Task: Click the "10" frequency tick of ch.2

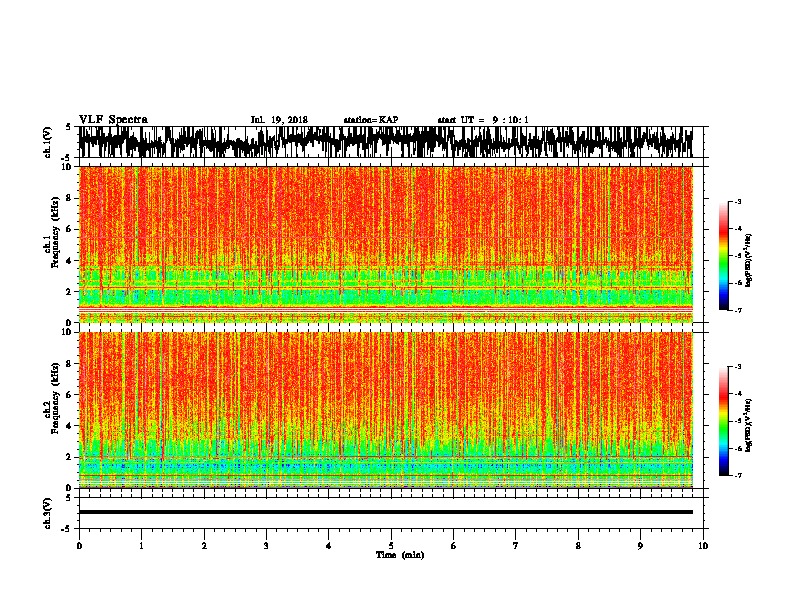Action: tap(68, 332)
